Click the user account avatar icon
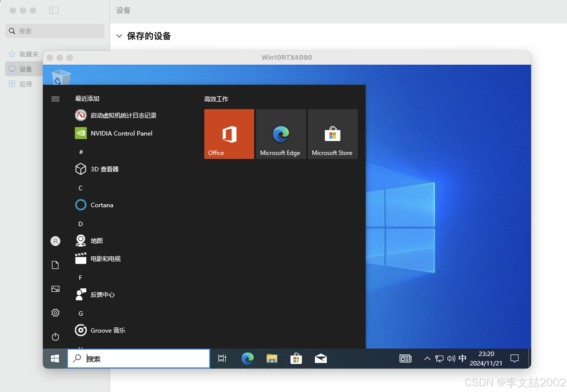This screenshot has width=567, height=392. click(x=55, y=241)
